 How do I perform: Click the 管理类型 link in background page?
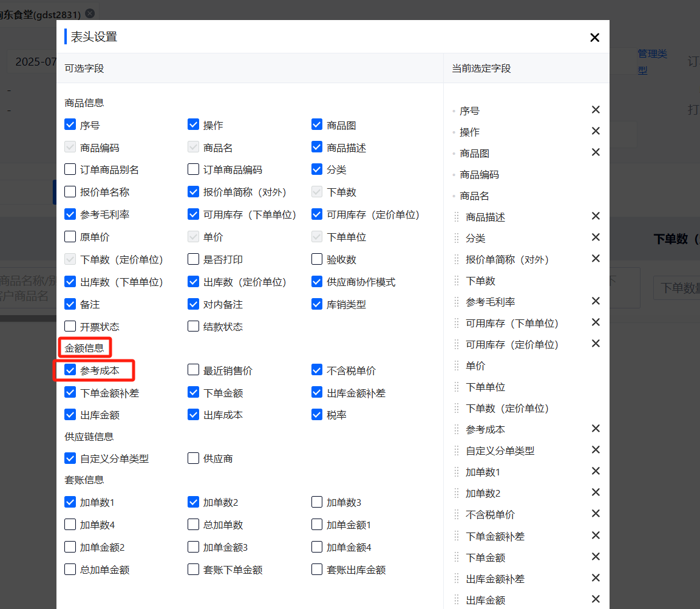652,62
